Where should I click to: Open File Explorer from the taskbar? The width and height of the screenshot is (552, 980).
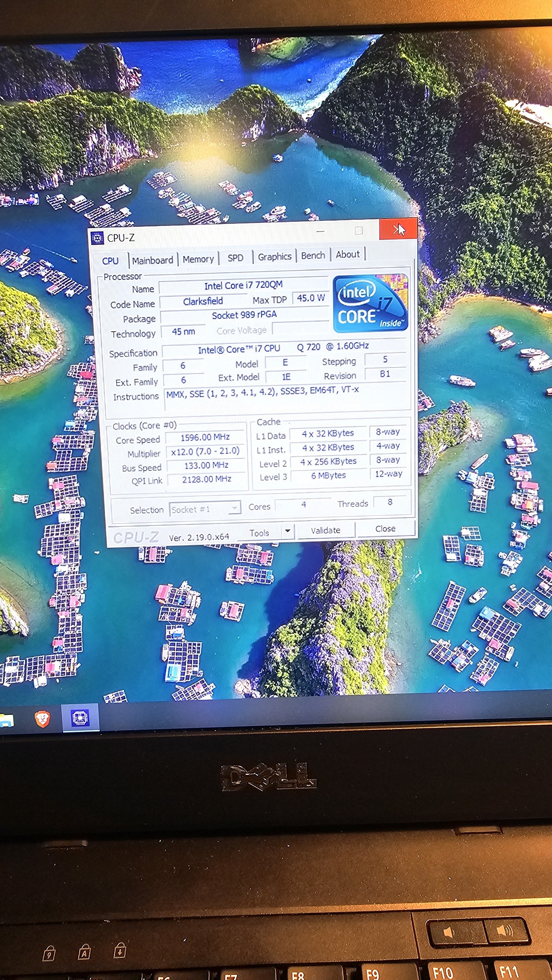point(5,720)
